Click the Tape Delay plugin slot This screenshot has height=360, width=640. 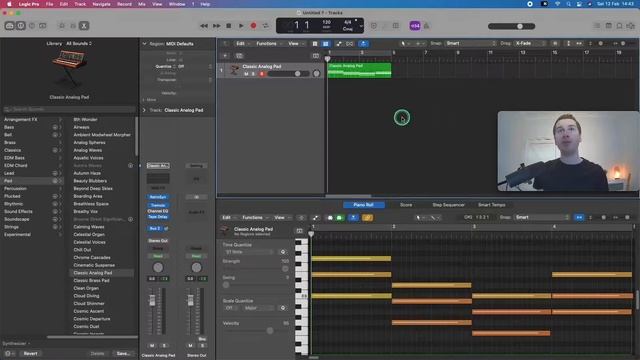pyautogui.click(x=158, y=217)
